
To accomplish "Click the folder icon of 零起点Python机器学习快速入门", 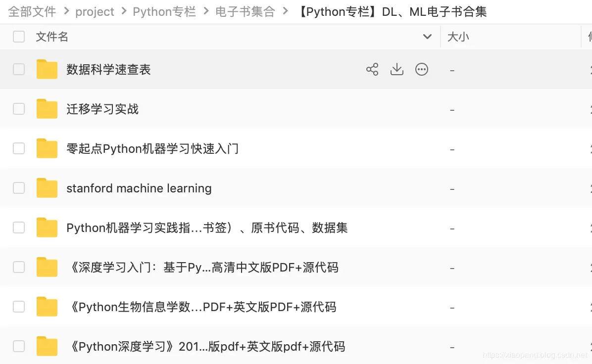I will click(47, 148).
